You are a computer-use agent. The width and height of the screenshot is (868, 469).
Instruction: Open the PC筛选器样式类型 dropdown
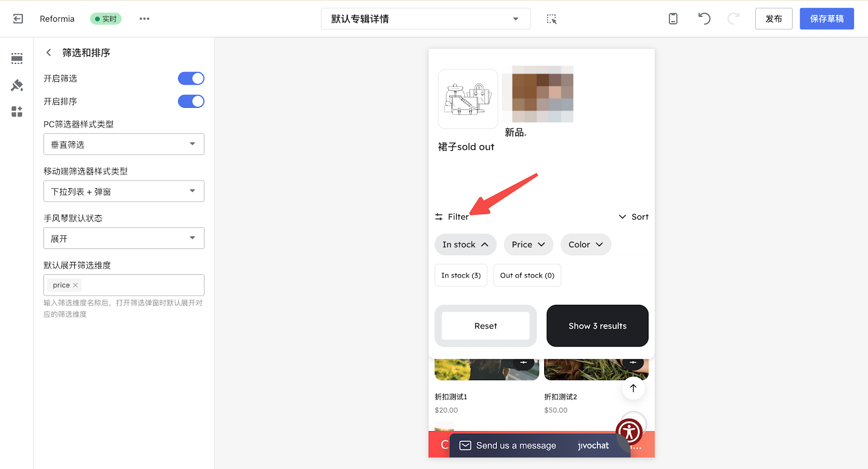point(124,144)
